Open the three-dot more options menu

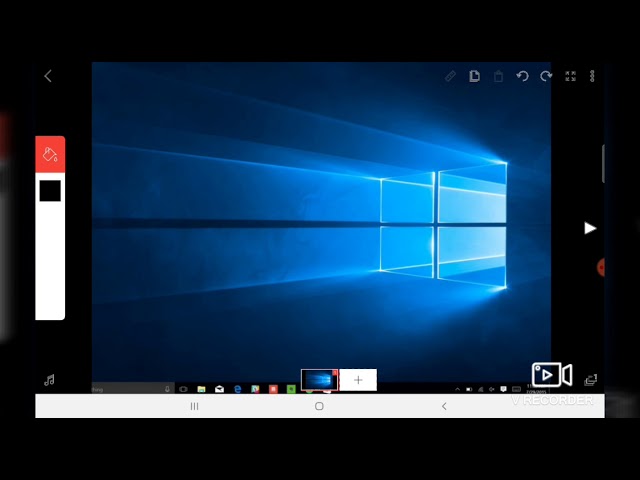pyautogui.click(x=592, y=76)
